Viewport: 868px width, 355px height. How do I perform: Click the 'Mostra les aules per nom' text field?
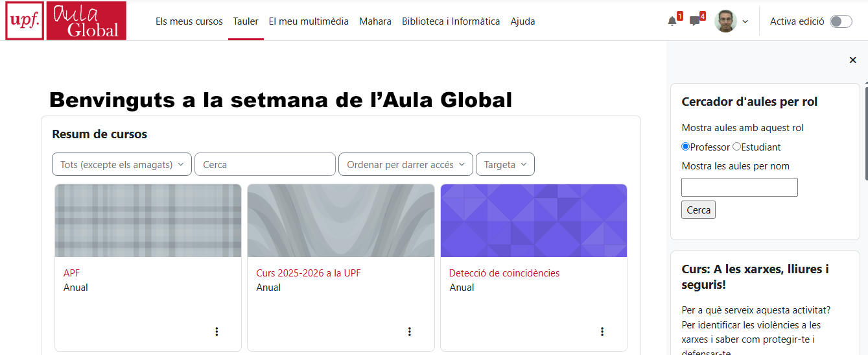tap(740, 188)
